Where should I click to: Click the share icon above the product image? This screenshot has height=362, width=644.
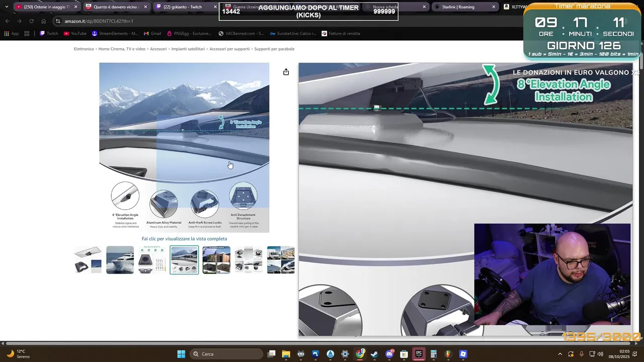click(x=286, y=72)
